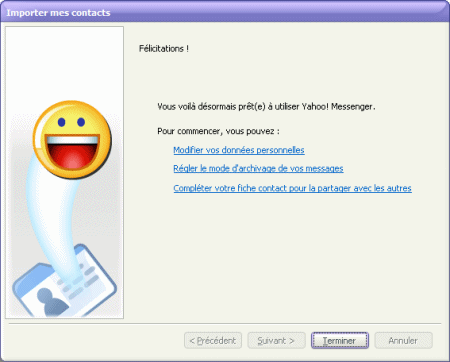Click the Importer mes contacts title bar
The width and height of the screenshot is (450, 362).
[225, 13]
